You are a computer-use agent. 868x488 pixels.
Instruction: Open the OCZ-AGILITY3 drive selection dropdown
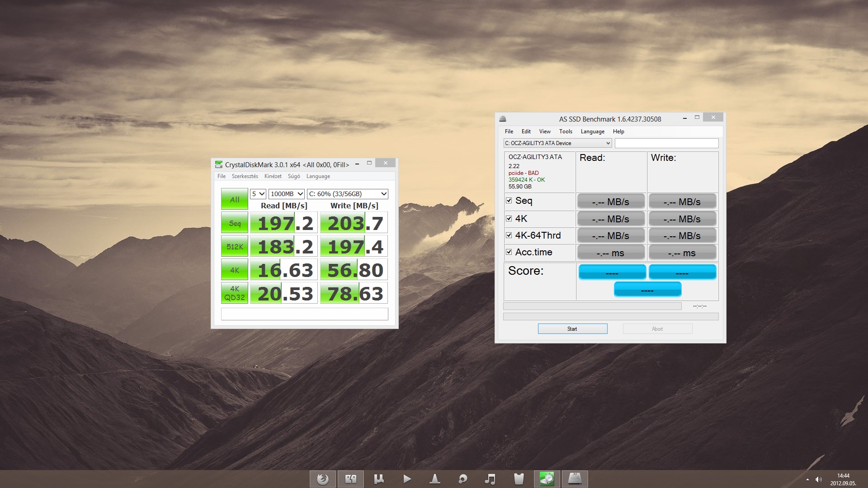[x=557, y=143]
